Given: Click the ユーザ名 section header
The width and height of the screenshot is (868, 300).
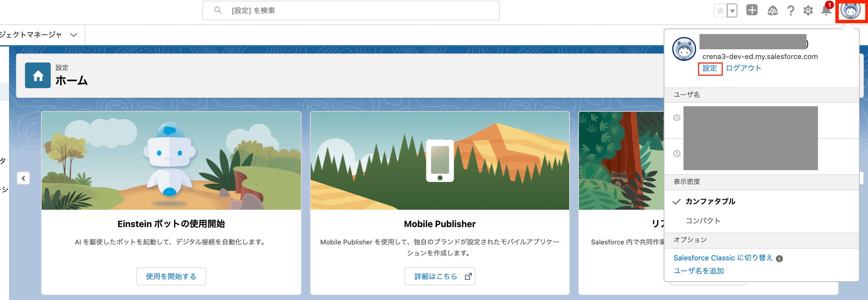Looking at the screenshot, I should point(762,95).
